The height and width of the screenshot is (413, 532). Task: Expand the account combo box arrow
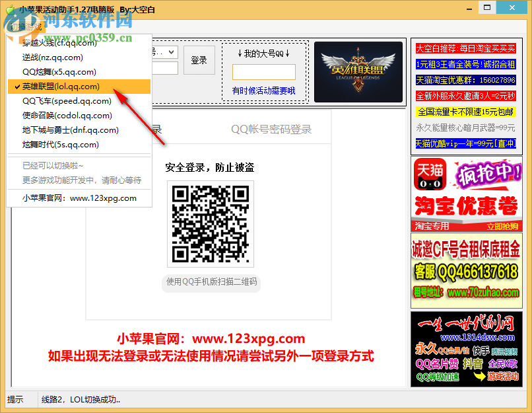172,52
